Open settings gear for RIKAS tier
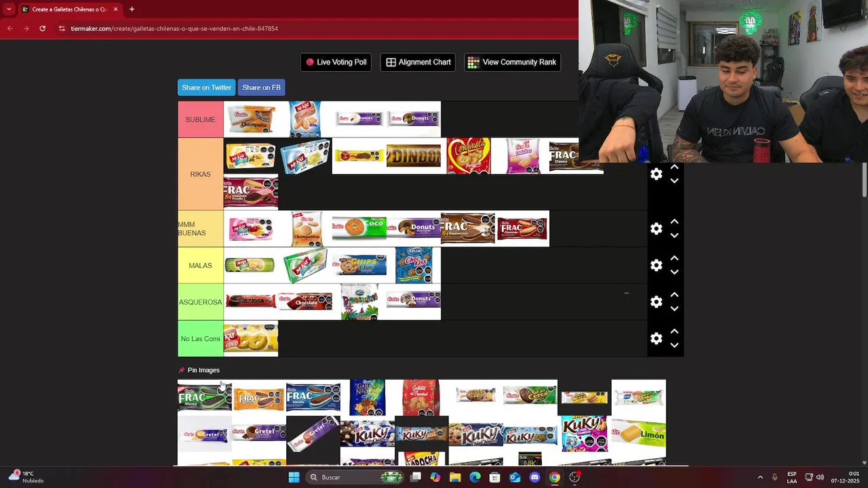This screenshot has height=488, width=868. 656,174
